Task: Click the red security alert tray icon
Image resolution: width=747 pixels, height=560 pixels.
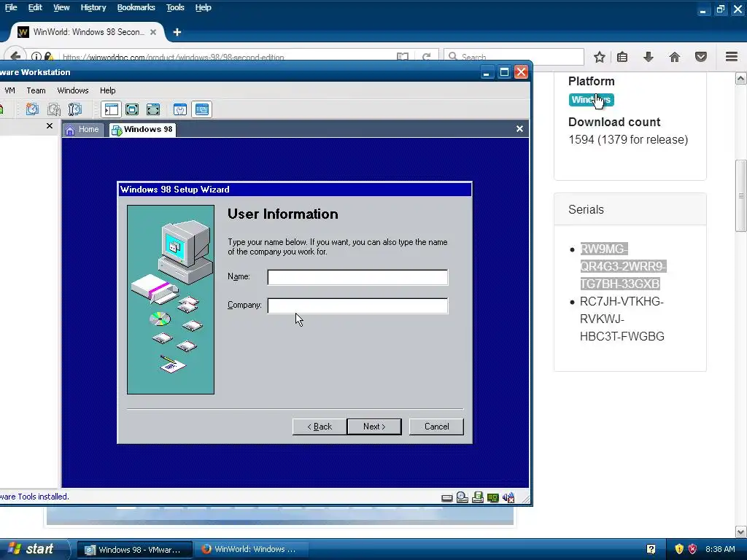Action: click(692, 549)
